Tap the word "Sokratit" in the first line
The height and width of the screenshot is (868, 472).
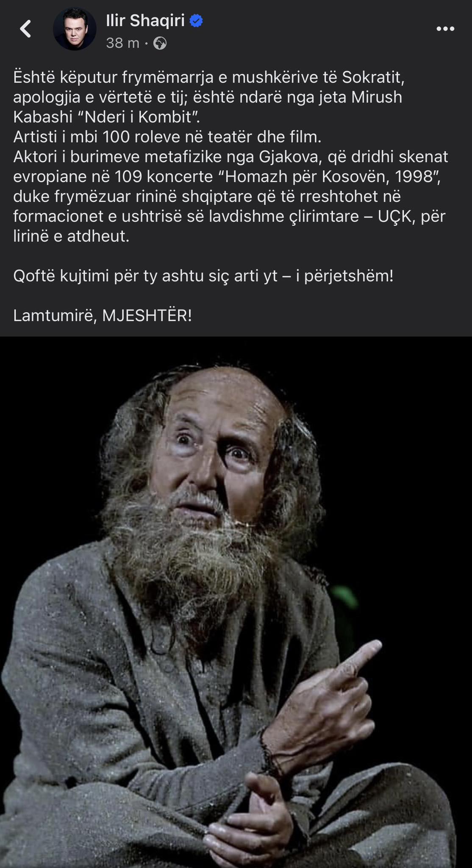tap(373, 77)
